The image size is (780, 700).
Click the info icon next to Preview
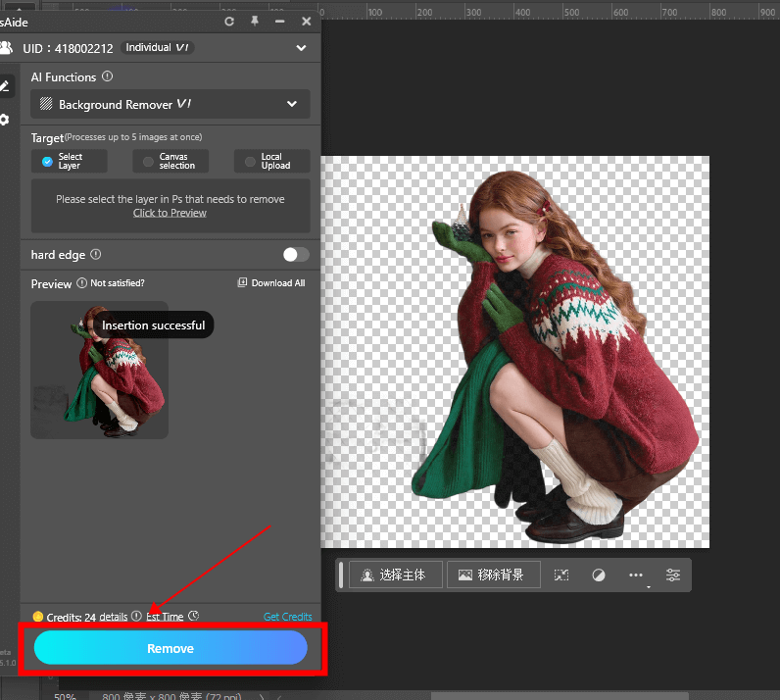[x=81, y=283]
